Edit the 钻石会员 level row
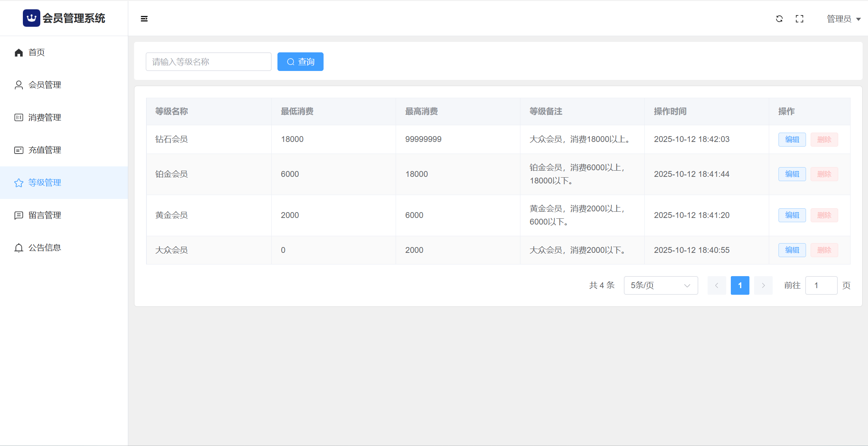This screenshot has height=446, width=868. point(792,140)
